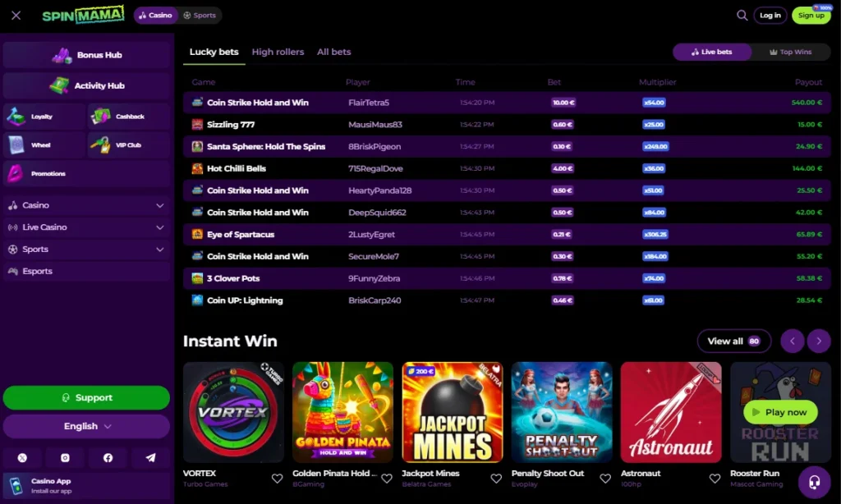841x504 pixels.
Task: Open the headset live chat bubble
Action: [814, 482]
